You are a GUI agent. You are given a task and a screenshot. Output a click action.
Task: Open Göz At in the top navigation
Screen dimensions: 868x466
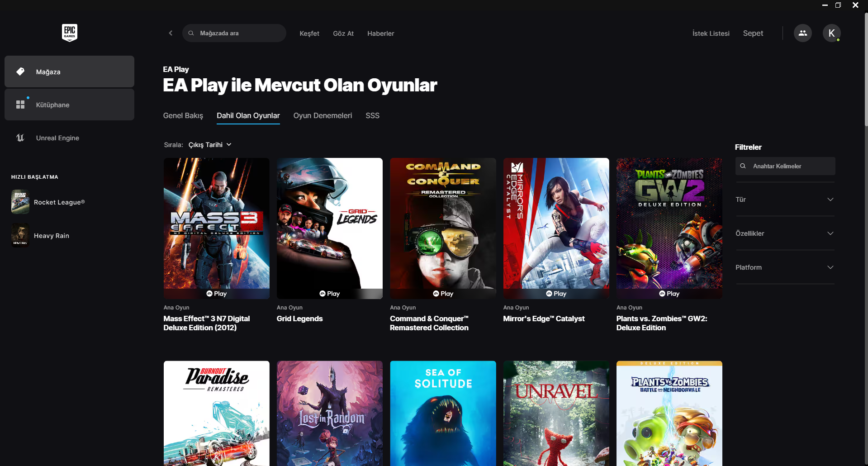pyautogui.click(x=343, y=33)
